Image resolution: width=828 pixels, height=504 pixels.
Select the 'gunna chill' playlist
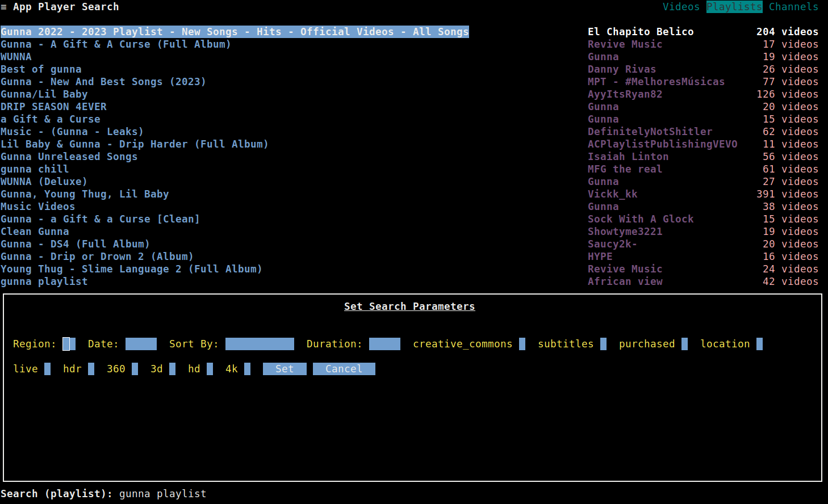coord(35,169)
